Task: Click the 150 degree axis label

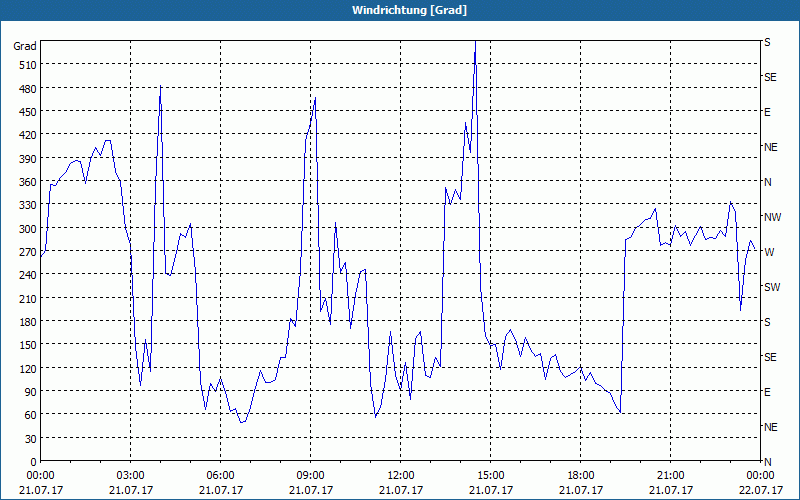Action: tap(28, 345)
